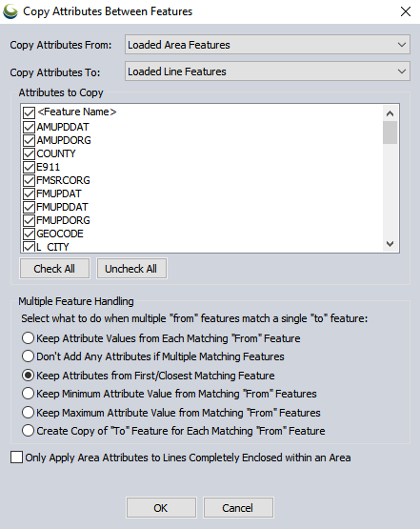The image size is (420, 529).
Task: Click the Check All button
Action: tap(54, 269)
